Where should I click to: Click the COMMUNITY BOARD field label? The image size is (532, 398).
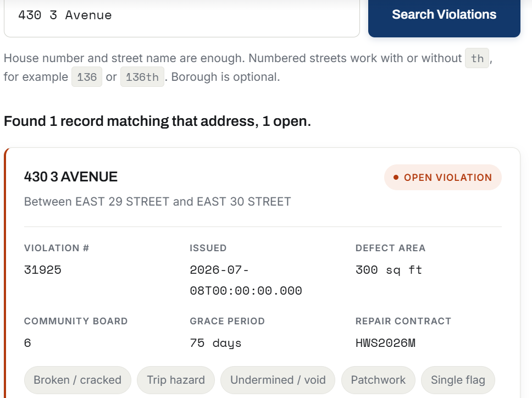(x=76, y=321)
